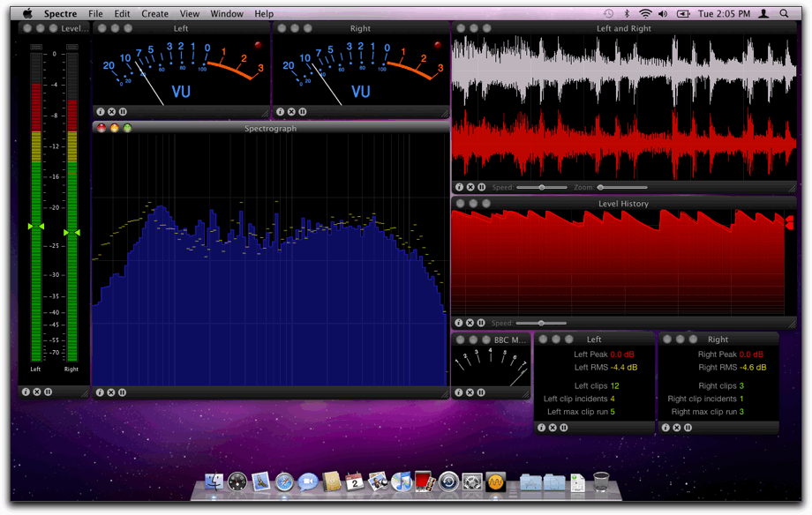Viewport: 812px width, 515px height.
Task: Open the Spectrograph info icon
Action: click(x=100, y=392)
